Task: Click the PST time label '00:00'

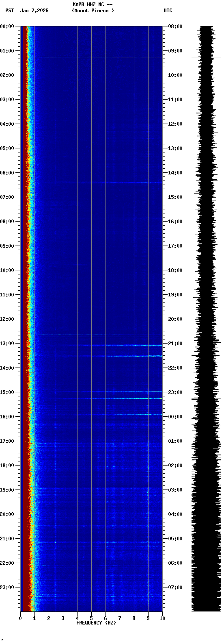Action: [7, 26]
